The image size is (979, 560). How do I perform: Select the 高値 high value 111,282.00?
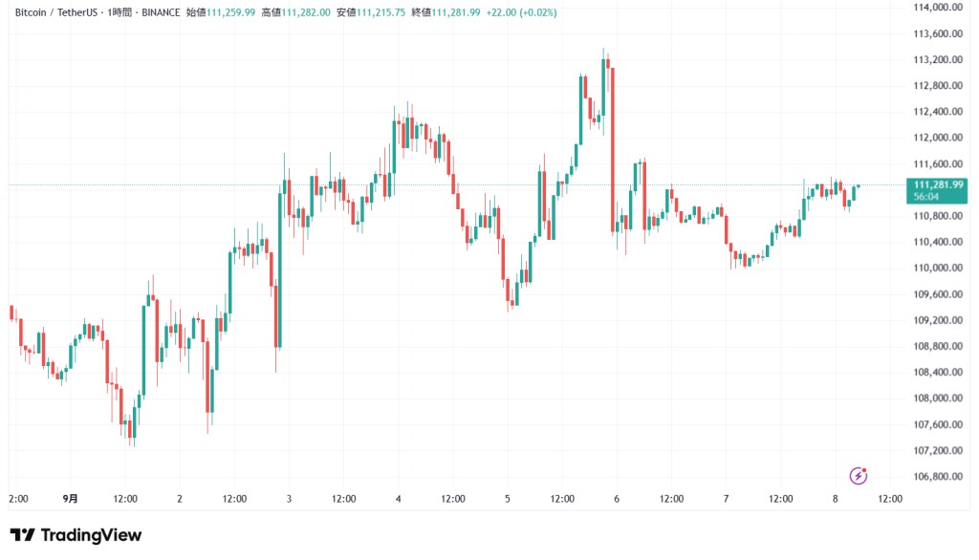click(306, 13)
